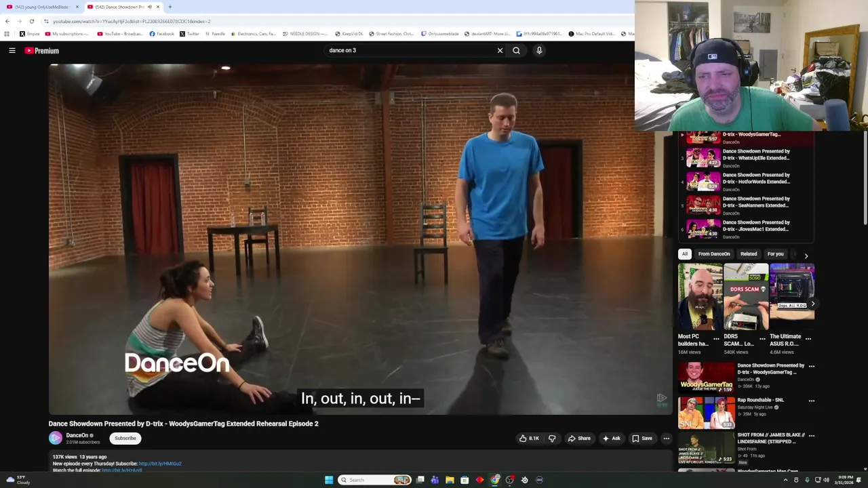Like the video with thumbs-up 8.1K

[529, 439]
